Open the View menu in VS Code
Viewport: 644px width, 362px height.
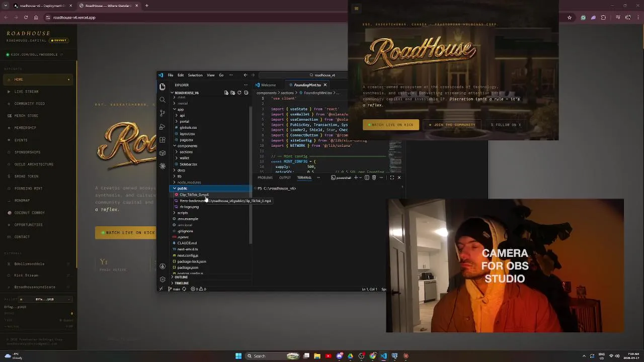[211, 75]
